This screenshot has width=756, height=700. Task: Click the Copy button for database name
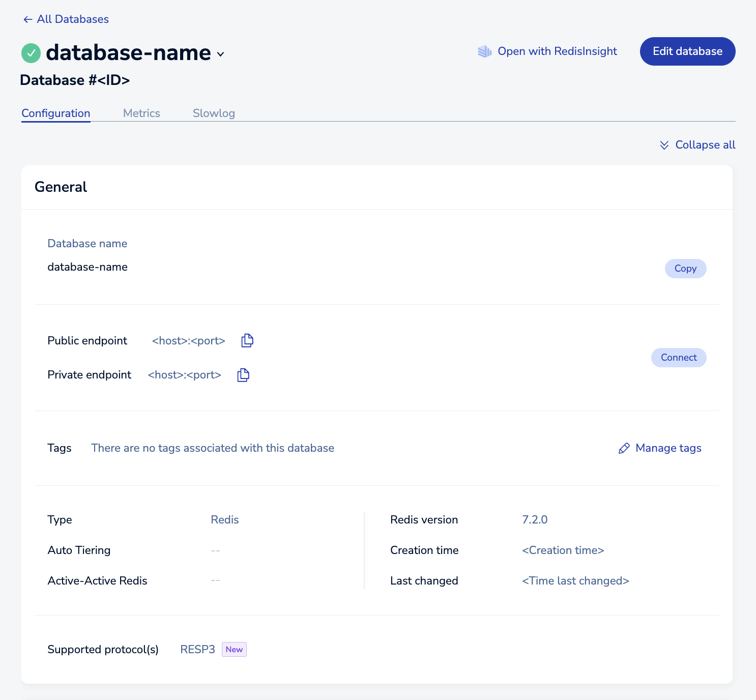click(685, 269)
